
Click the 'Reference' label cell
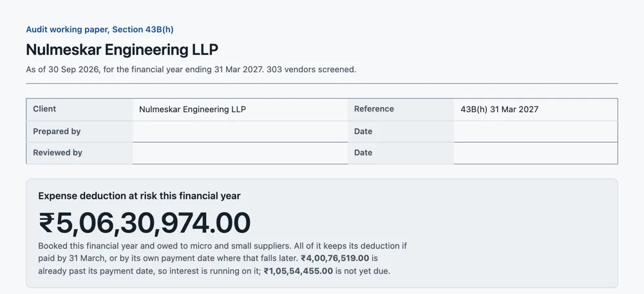click(401, 110)
